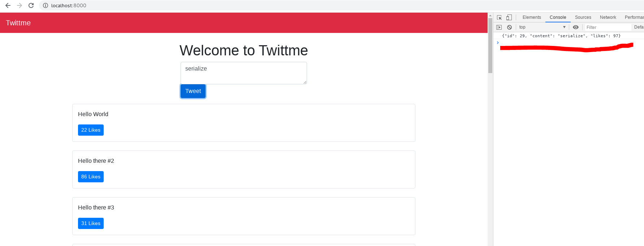View site information icon in address bar
644x246 pixels.
(x=46, y=5)
